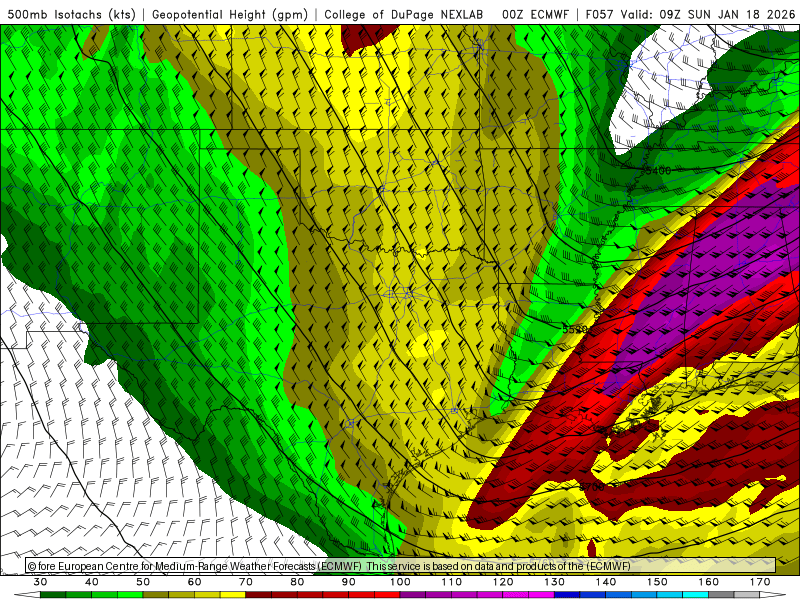Click the "College of DuPage NEXLAB" header text
The image size is (800, 600).
coord(403,14)
